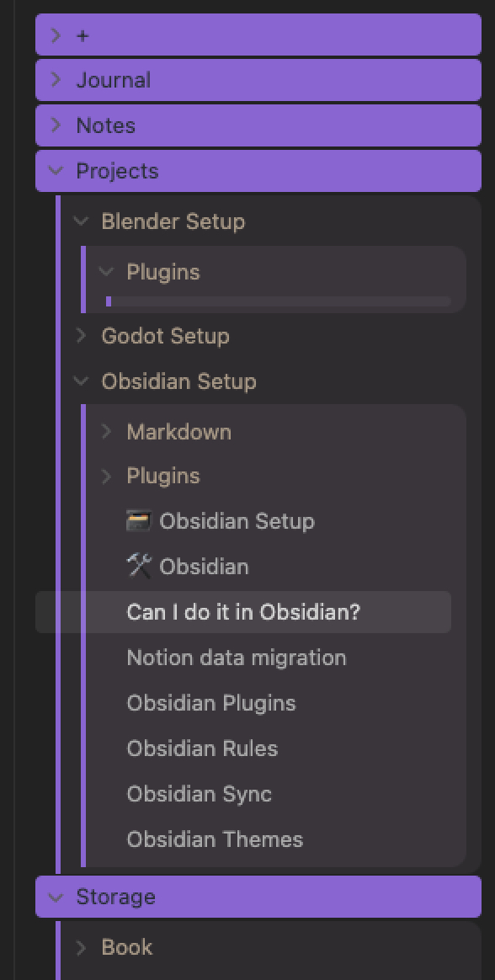The height and width of the screenshot is (980, 495).
Task: Collapse the Obsidian Setup folder chevron
Action: click(x=82, y=381)
